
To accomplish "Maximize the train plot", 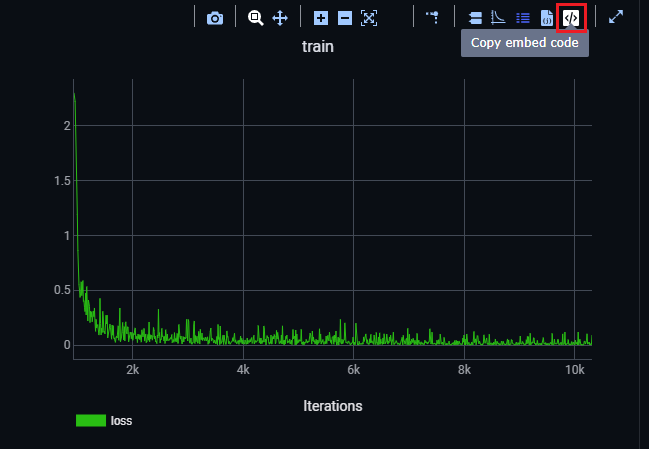I will tap(616, 17).
